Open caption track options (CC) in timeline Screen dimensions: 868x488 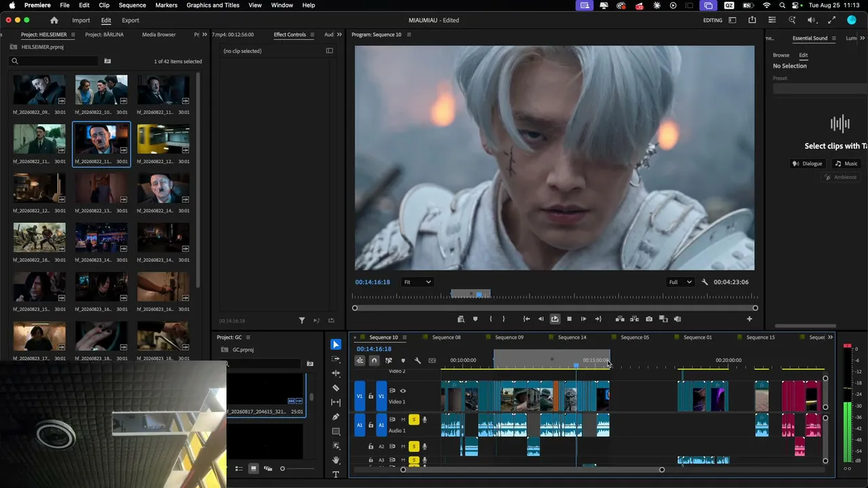point(432,361)
